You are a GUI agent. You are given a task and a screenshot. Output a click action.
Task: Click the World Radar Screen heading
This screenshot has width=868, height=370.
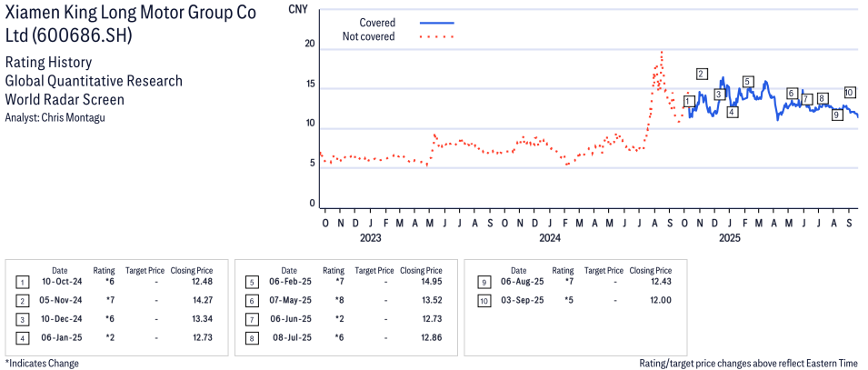64,100
